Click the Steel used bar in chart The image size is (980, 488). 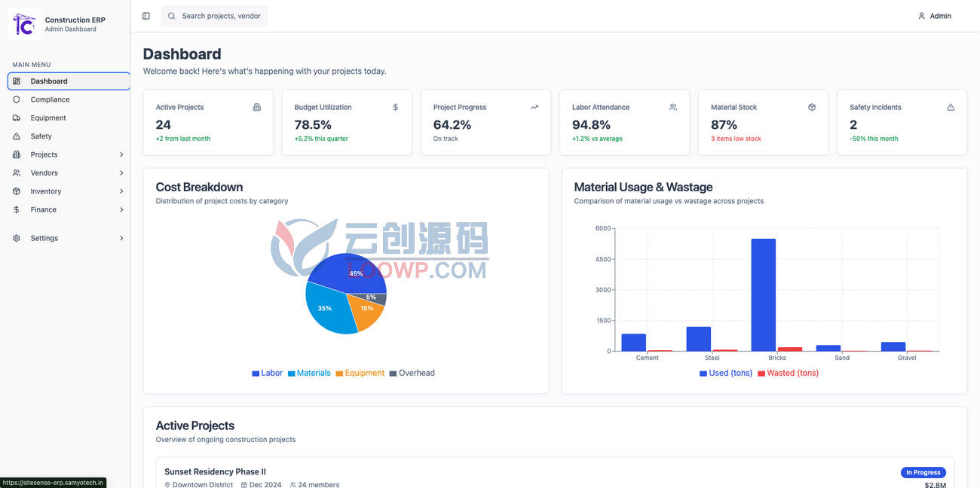(x=699, y=339)
